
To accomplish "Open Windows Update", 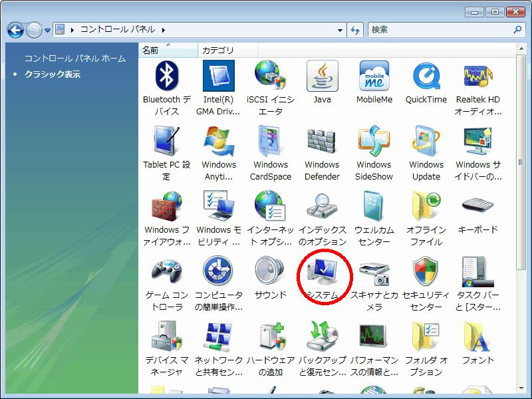I will (426, 154).
